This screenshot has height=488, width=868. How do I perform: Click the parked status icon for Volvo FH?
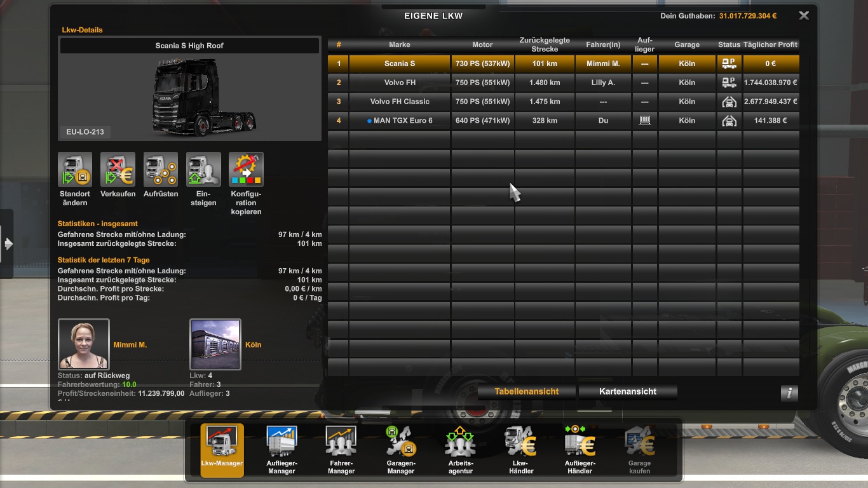(x=729, y=83)
